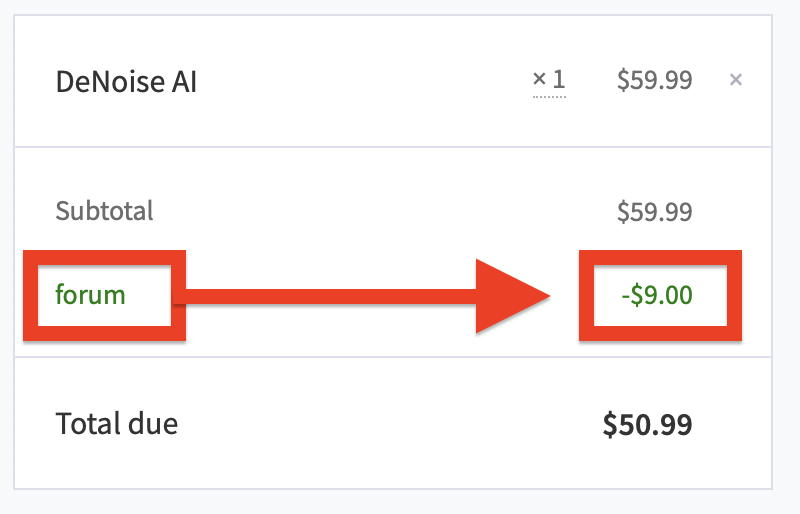Remove DeNoise AI from the cart
800x514 pixels.
(x=736, y=80)
